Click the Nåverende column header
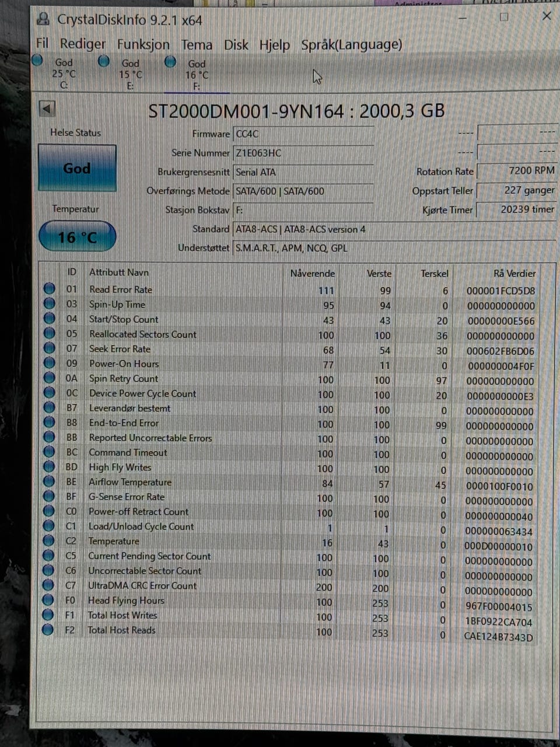Viewport: 560px width, 747px height. (313, 273)
